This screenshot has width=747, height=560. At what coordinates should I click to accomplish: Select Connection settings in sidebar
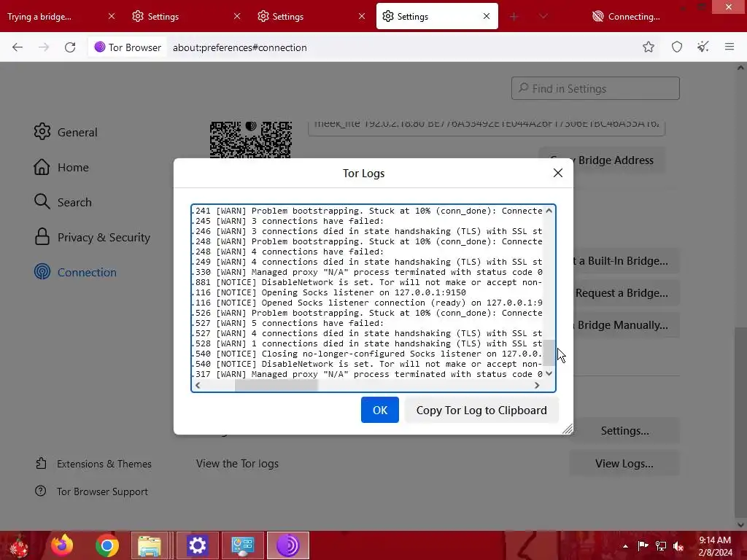75,273
